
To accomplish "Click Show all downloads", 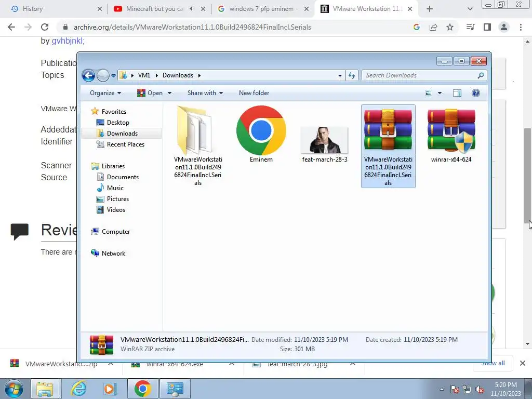I will [493, 363].
